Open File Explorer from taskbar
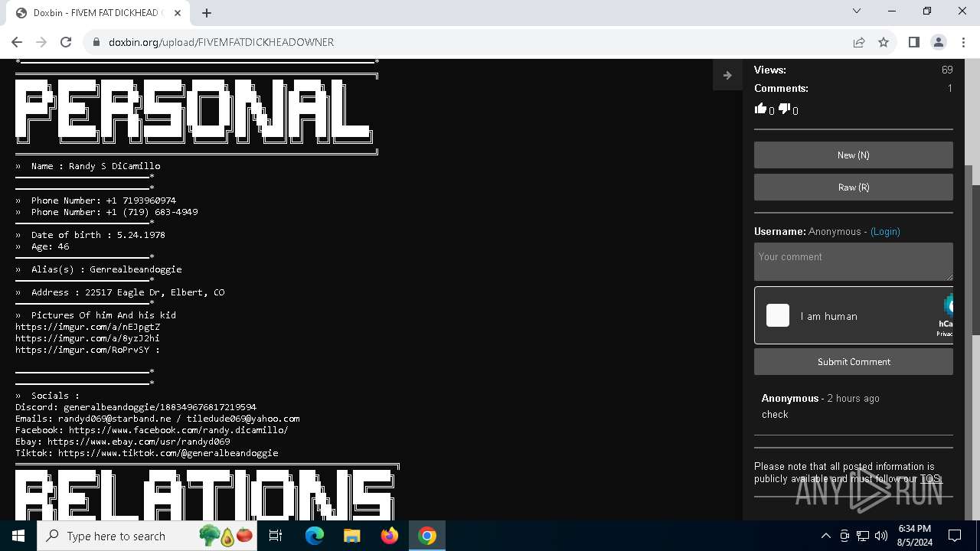Viewport: 980px width, 551px height. [351, 536]
